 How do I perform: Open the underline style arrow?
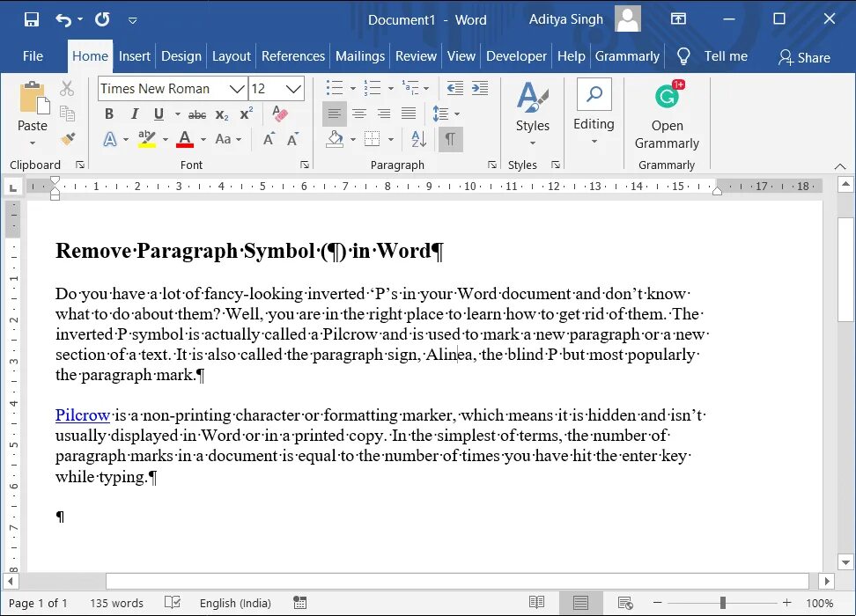point(177,114)
